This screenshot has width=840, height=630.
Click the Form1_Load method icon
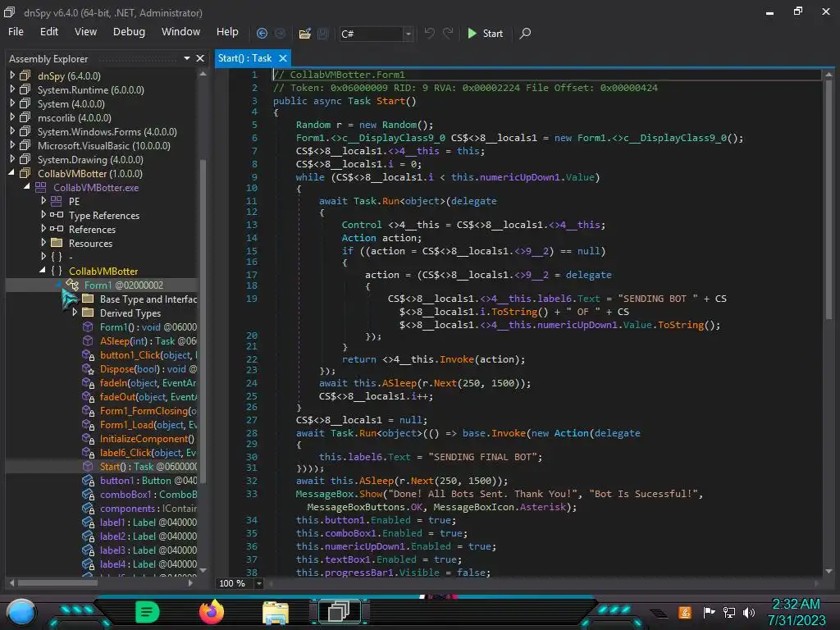tap(88, 424)
